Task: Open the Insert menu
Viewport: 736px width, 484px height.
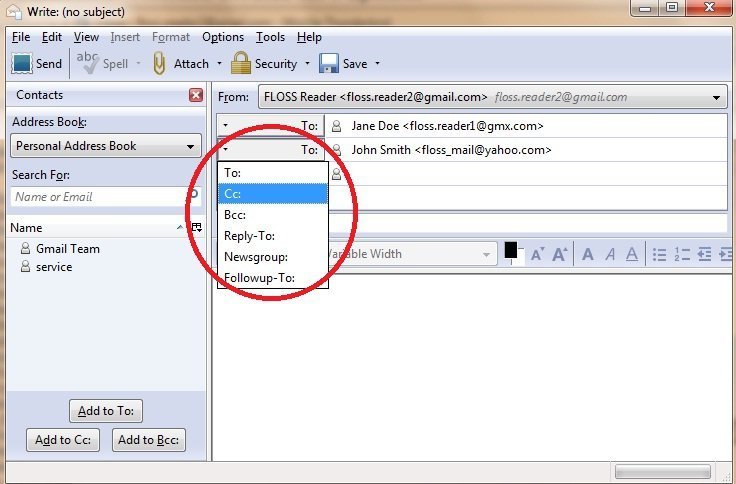Action: (125, 37)
